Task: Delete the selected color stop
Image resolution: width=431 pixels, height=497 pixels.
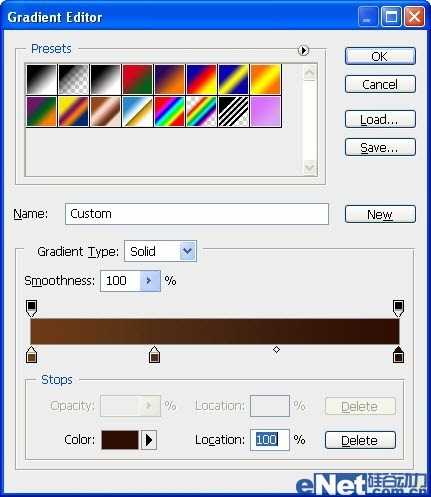Action: coord(360,440)
